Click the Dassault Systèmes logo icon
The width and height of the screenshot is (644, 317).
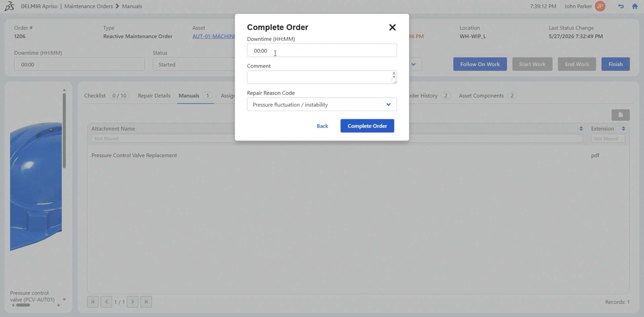point(9,6)
